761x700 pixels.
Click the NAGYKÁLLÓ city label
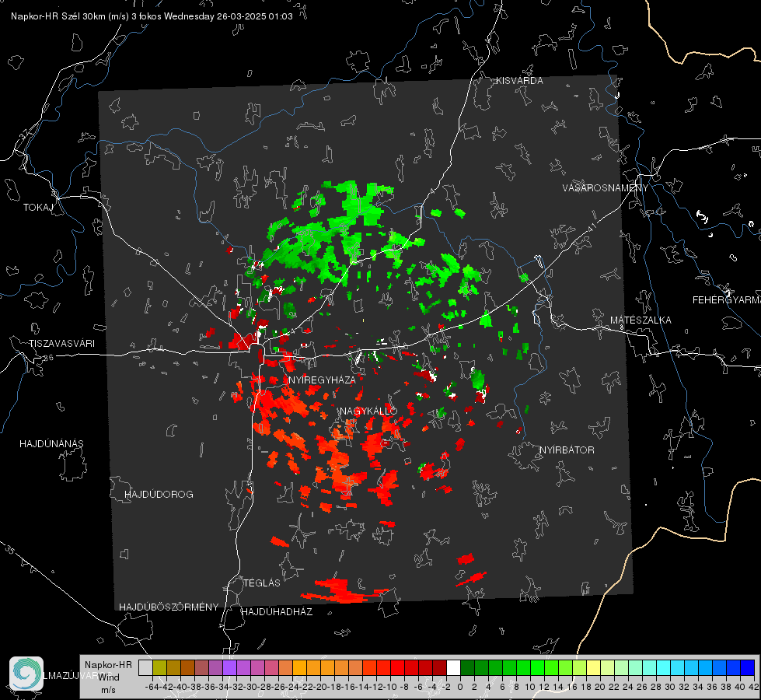[x=368, y=411]
